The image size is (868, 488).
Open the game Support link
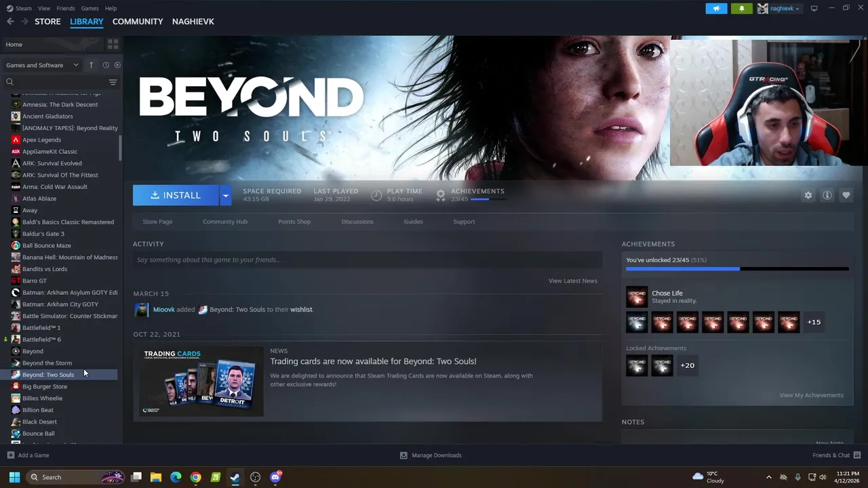(x=464, y=222)
